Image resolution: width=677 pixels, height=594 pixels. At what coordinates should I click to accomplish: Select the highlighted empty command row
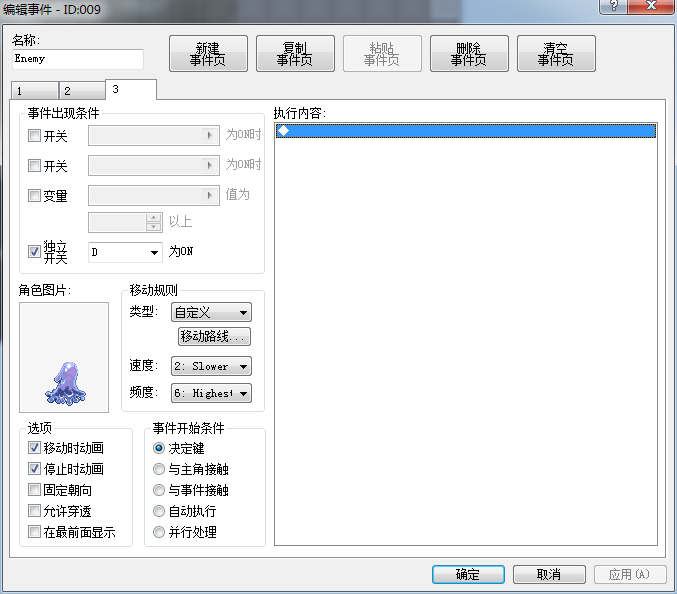pos(466,131)
